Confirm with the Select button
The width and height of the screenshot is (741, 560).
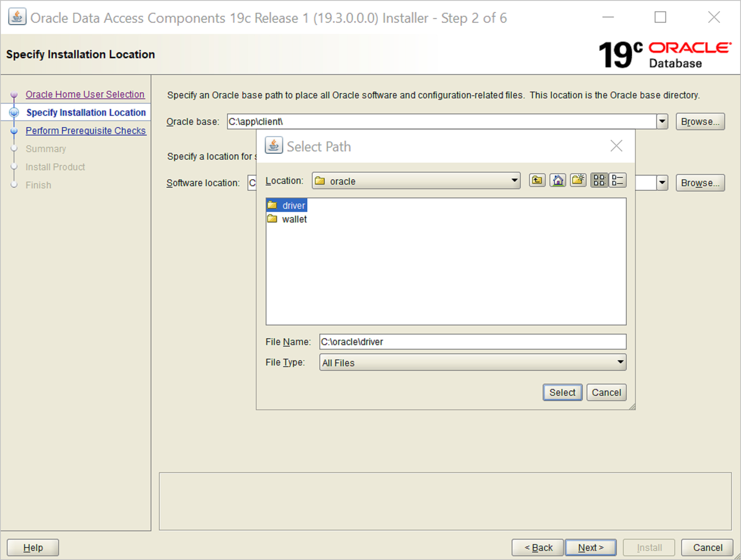point(562,392)
